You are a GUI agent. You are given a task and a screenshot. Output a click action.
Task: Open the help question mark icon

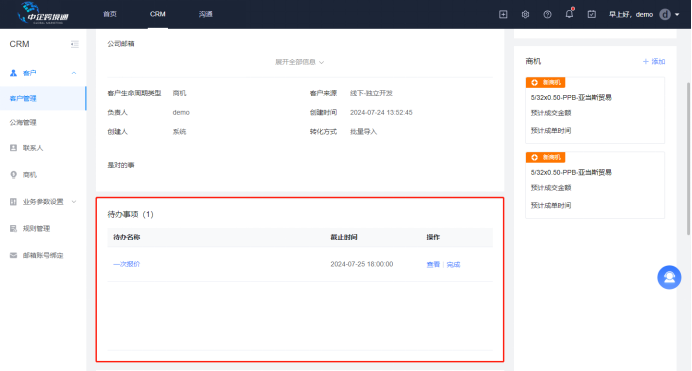pos(547,15)
